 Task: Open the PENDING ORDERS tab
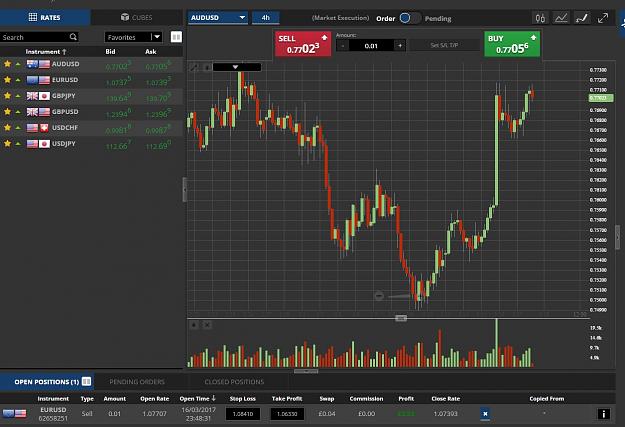137,382
